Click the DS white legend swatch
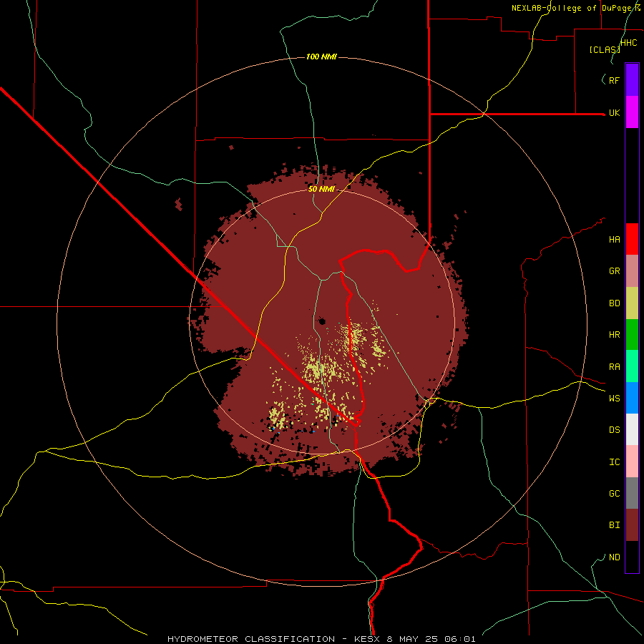Screen dimensions: 644x644 point(632,429)
